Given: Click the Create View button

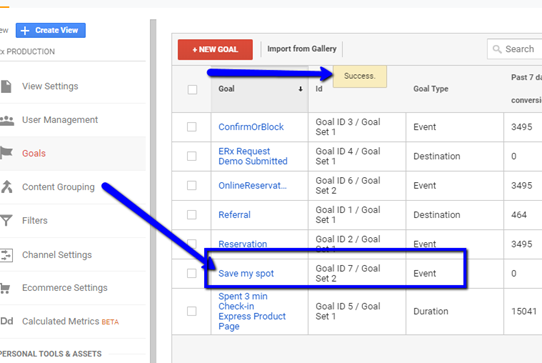Looking at the screenshot, I should pos(50,30).
